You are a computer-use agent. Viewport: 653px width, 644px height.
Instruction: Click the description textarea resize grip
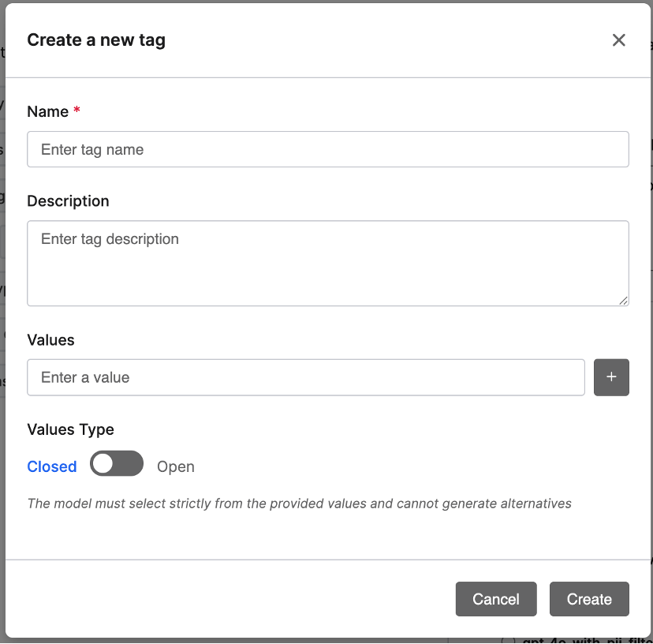tap(624, 301)
